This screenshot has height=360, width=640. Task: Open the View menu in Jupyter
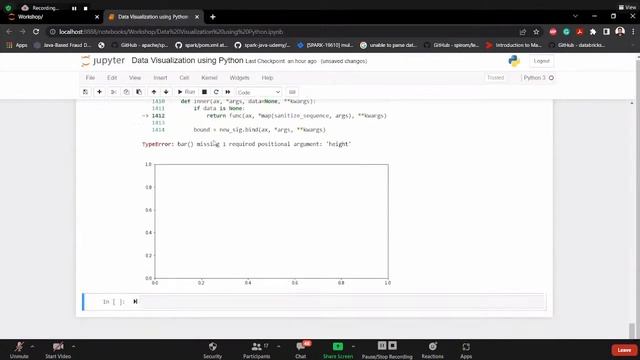pyautogui.click(x=135, y=78)
